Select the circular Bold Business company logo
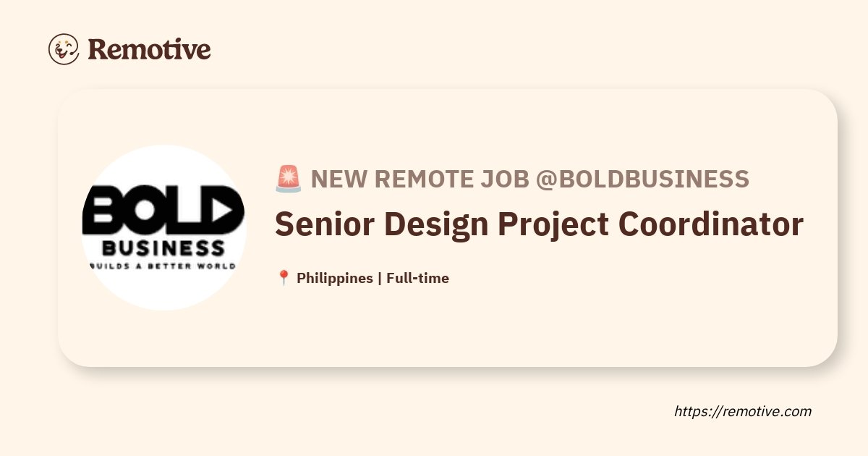The image size is (868, 456). [x=163, y=228]
